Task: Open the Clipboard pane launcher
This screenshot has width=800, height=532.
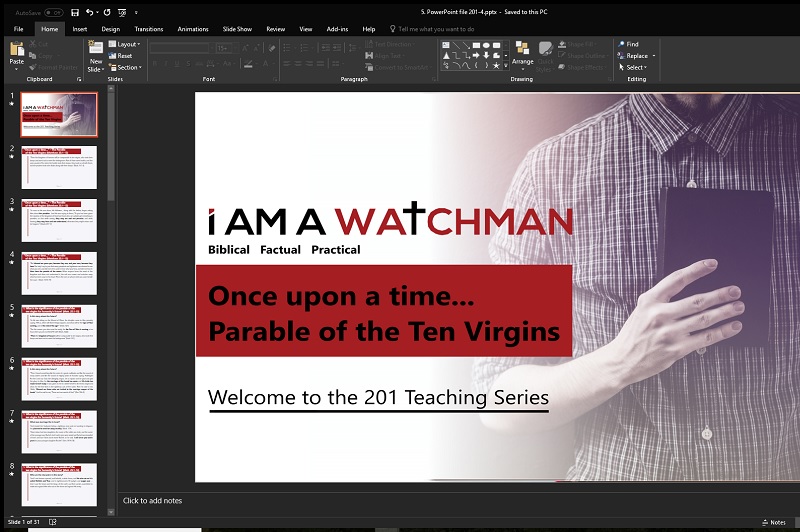Action: point(79,79)
